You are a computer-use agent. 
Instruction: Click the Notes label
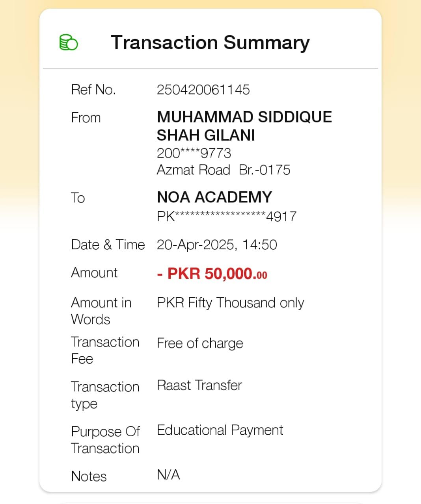point(89,476)
